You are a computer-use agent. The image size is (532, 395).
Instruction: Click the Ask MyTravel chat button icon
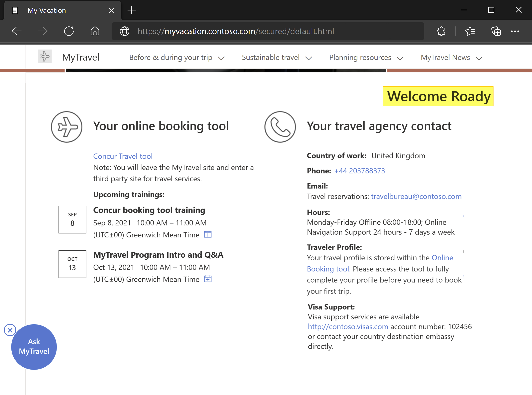point(34,347)
